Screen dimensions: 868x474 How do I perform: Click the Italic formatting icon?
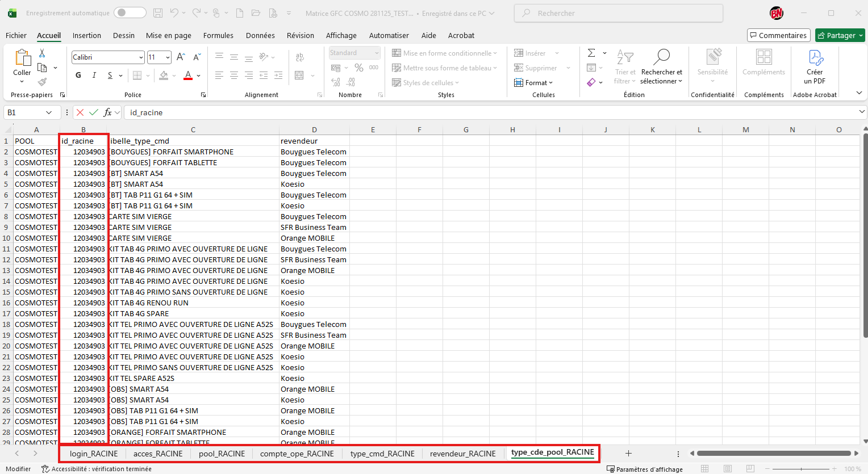(94, 75)
